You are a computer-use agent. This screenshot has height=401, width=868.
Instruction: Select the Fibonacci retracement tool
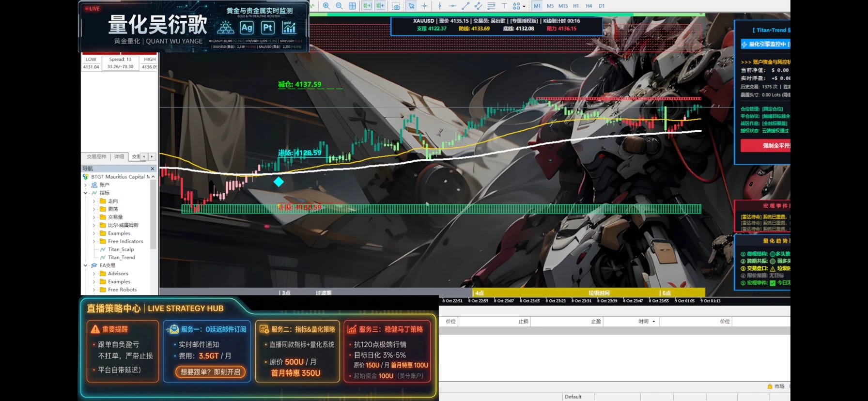(491, 6)
